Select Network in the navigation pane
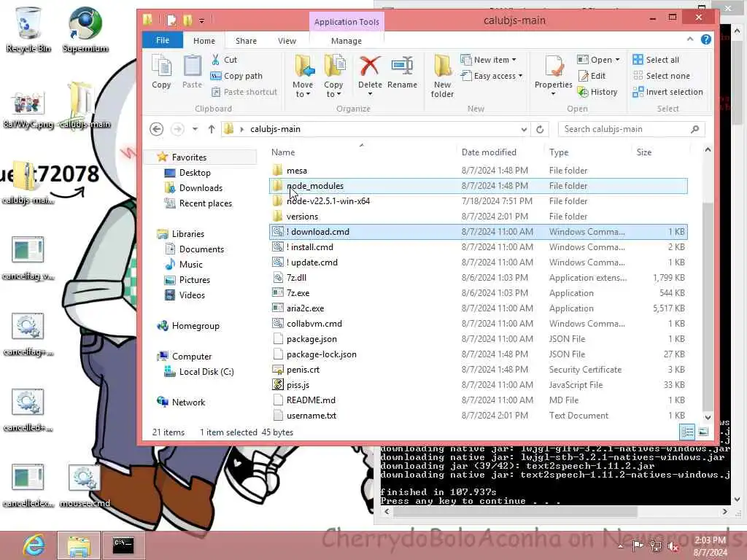747x560 pixels. coord(188,402)
